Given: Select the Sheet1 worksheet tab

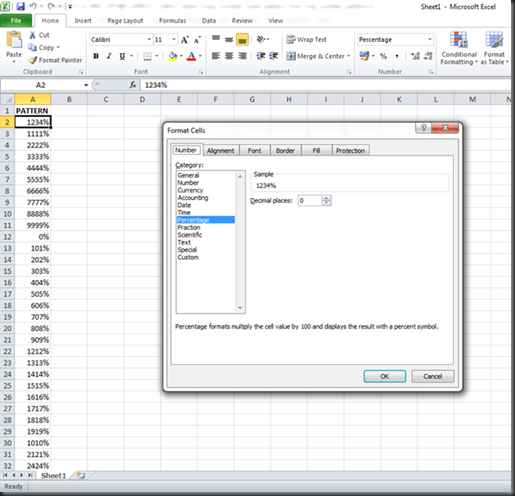Looking at the screenshot, I should (x=53, y=476).
